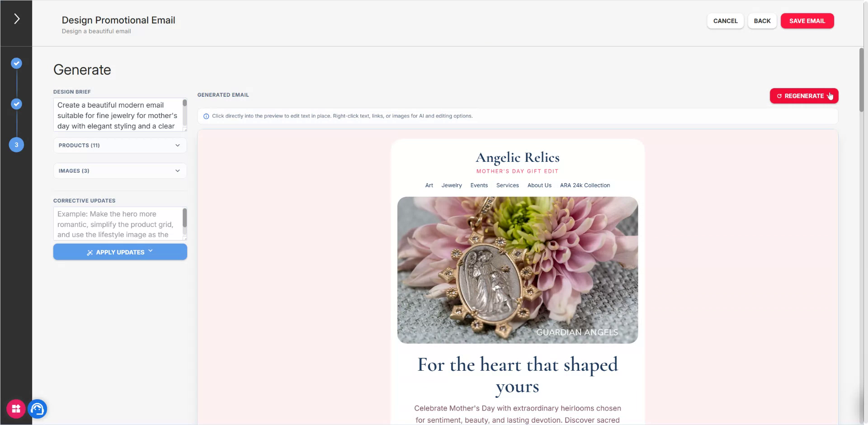Go to the second completed step checkmark
The image size is (868, 425).
pyautogui.click(x=16, y=104)
